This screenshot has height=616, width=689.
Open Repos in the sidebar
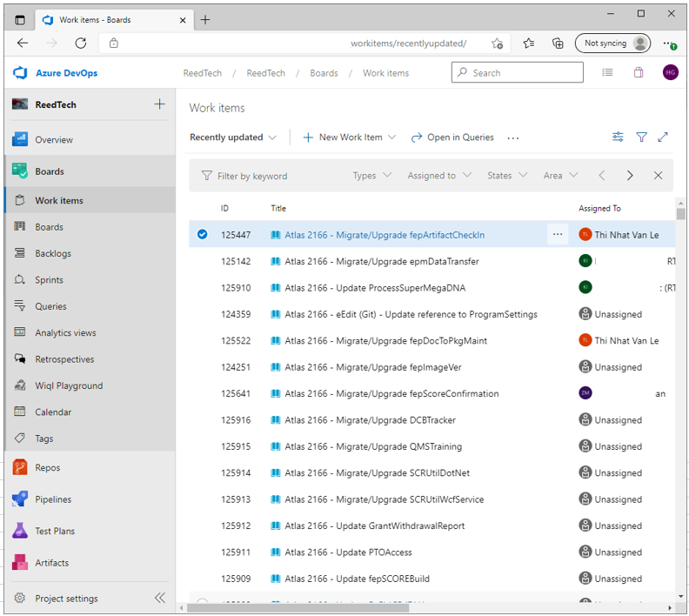tap(48, 467)
